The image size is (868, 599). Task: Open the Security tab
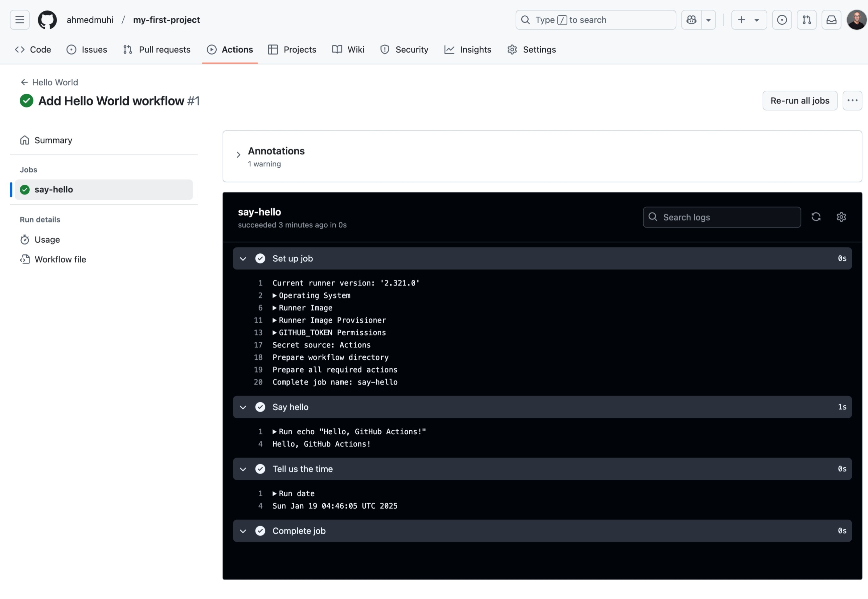[404, 50]
